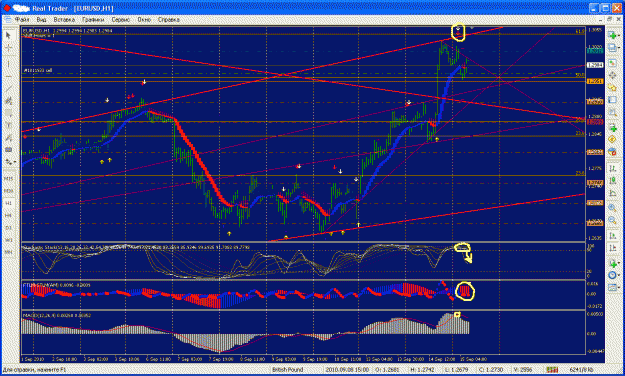
Task: Select the H1 timeframe button
Action: pos(8,203)
